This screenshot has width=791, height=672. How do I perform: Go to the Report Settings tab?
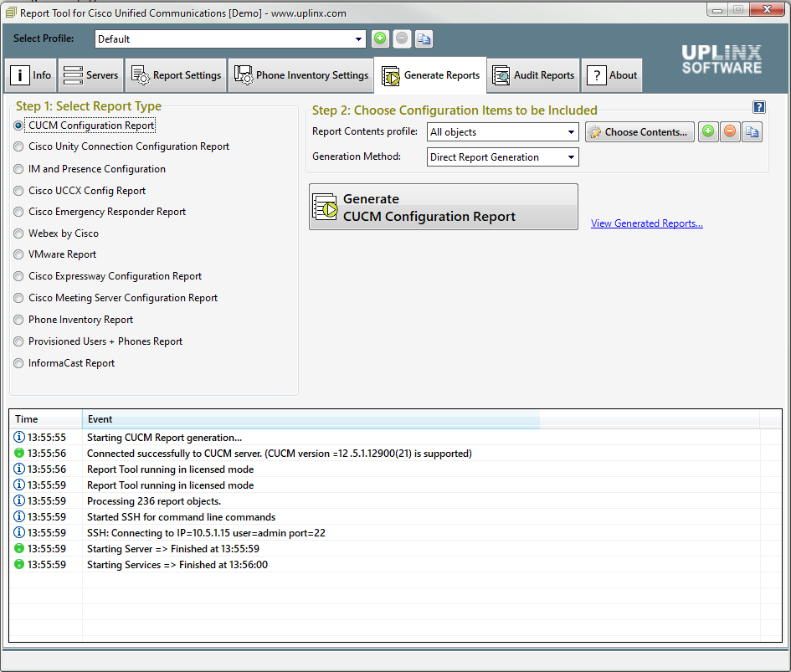pos(176,75)
